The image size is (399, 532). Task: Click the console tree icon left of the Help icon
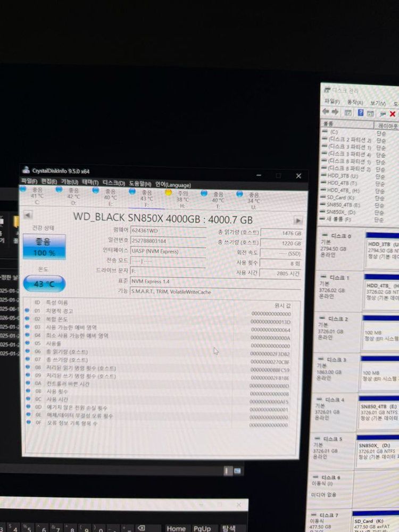pyautogui.click(x=348, y=113)
